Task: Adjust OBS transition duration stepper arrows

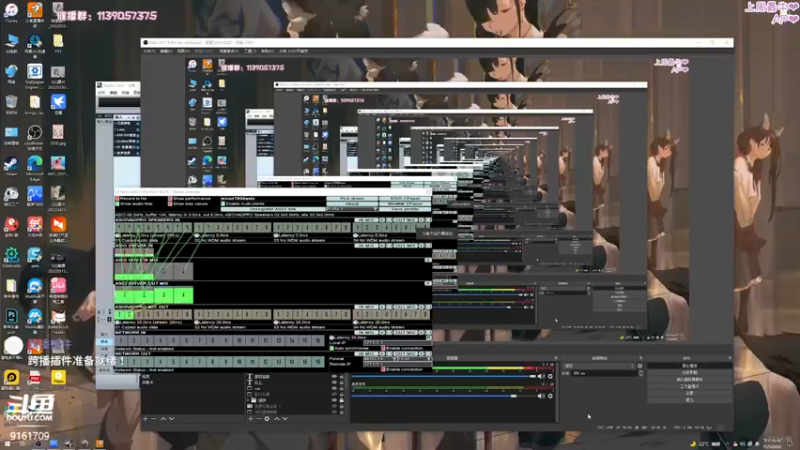Action: tap(640, 373)
